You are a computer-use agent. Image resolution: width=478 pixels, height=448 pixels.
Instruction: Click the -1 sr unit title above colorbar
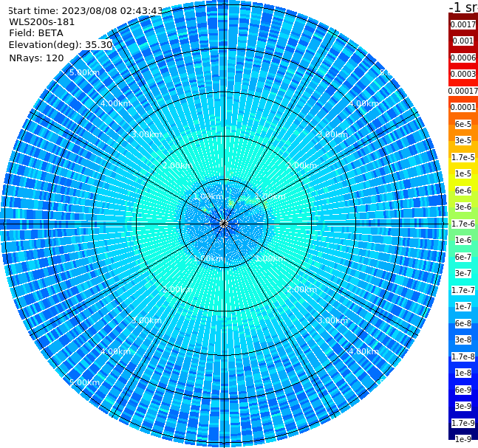coord(463,7)
